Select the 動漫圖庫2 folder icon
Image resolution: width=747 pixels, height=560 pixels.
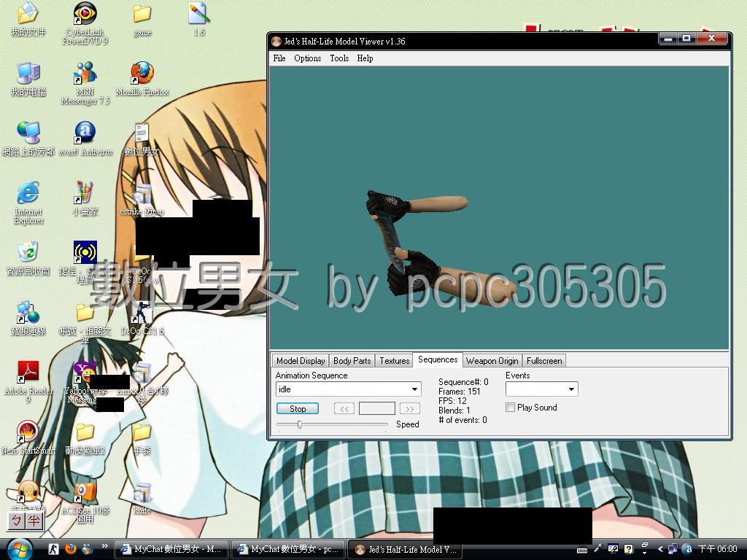85,437
